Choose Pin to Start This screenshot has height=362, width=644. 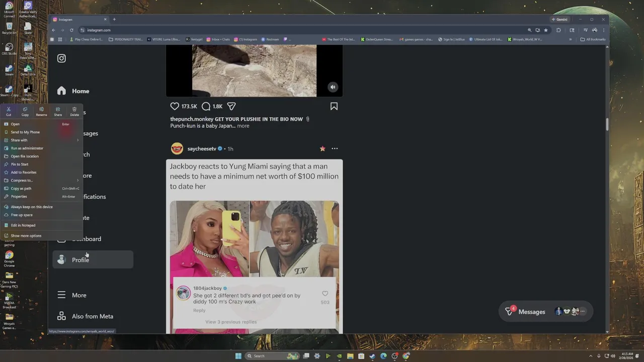point(41,164)
